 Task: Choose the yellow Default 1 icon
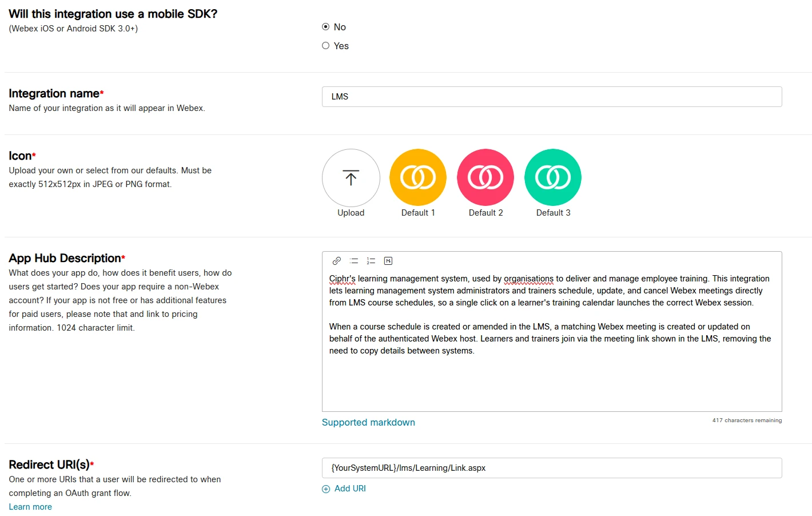(418, 177)
